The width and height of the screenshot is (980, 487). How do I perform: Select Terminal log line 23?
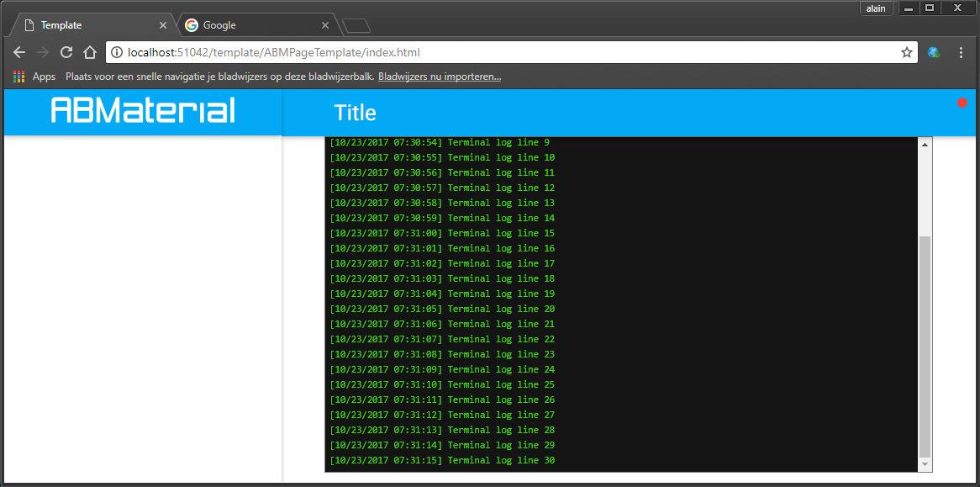click(x=442, y=354)
